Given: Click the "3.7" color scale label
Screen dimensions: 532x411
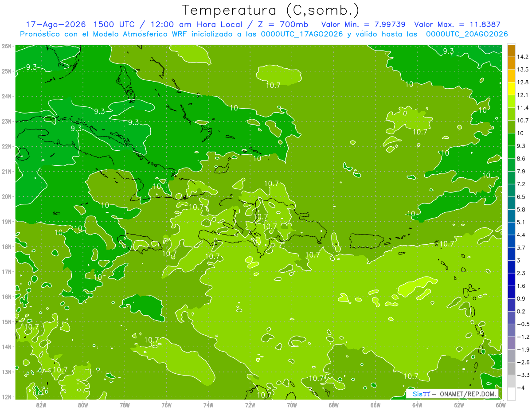Looking at the screenshot, I should point(521,248).
